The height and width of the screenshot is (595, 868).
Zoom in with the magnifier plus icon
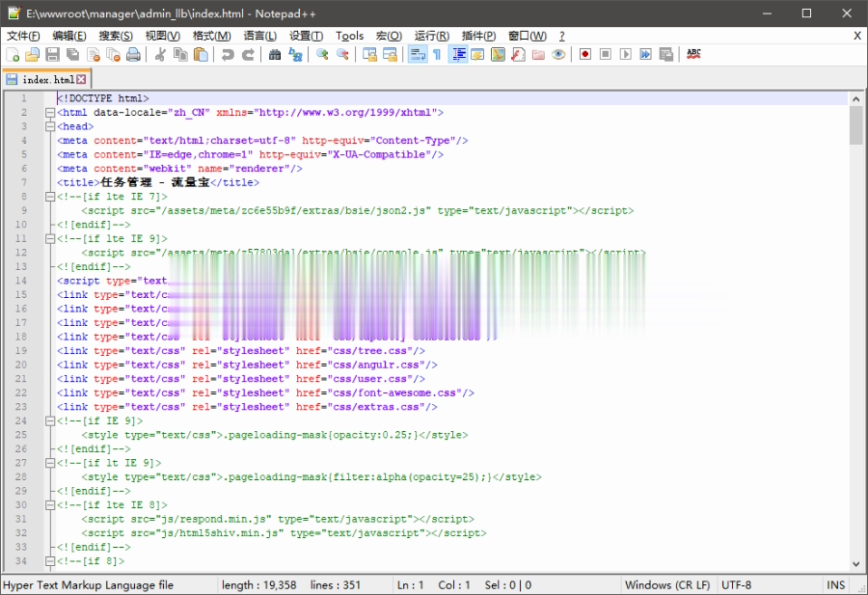pyautogui.click(x=321, y=54)
